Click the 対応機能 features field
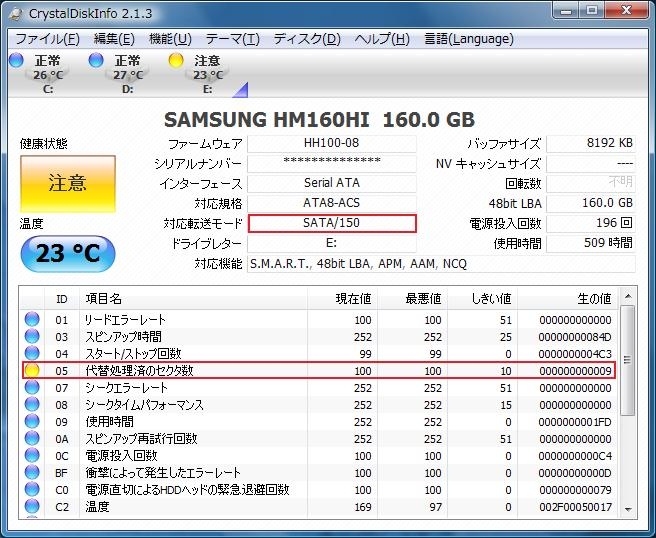The height and width of the screenshot is (538, 656). coord(441,264)
